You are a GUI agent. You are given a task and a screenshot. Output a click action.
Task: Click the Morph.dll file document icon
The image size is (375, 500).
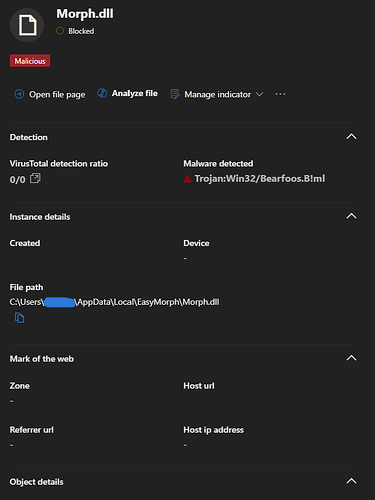pos(27,25)
